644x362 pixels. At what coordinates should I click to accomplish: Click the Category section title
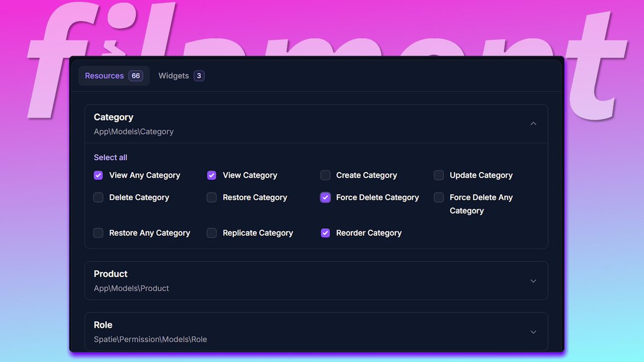tap(113, 117)
